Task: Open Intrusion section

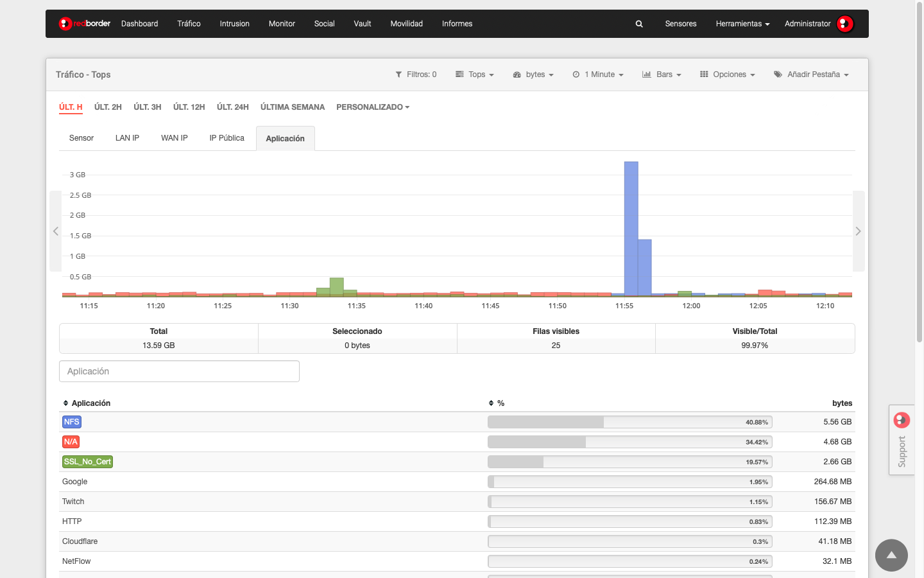Action: click(x=234, y=24)
